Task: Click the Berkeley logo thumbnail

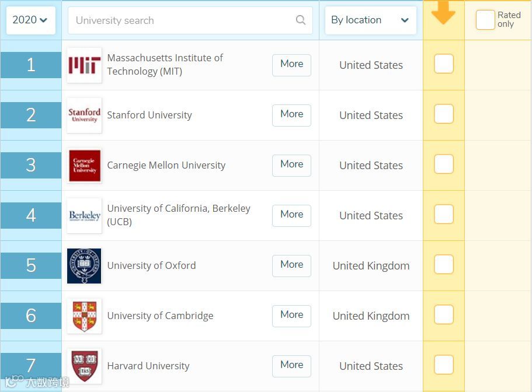Action: coord(84,216)
